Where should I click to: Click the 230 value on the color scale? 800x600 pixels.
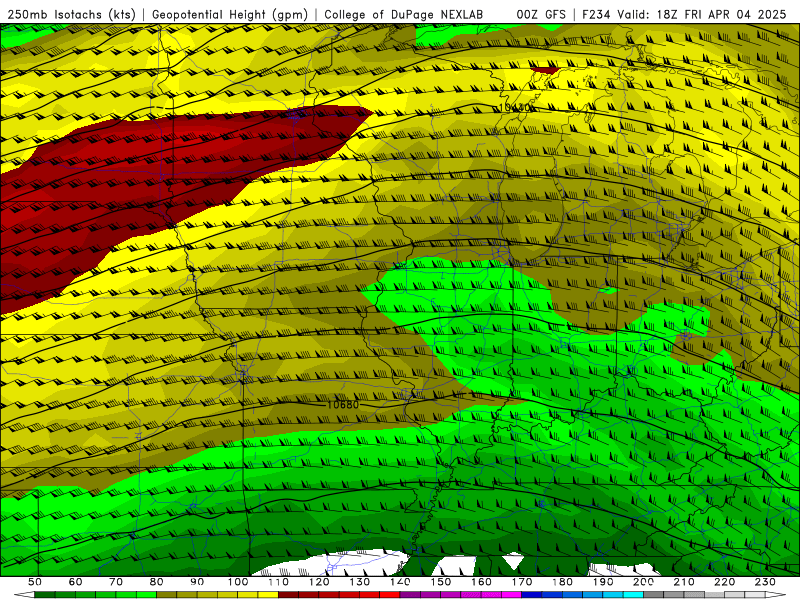tap(765, 582)
